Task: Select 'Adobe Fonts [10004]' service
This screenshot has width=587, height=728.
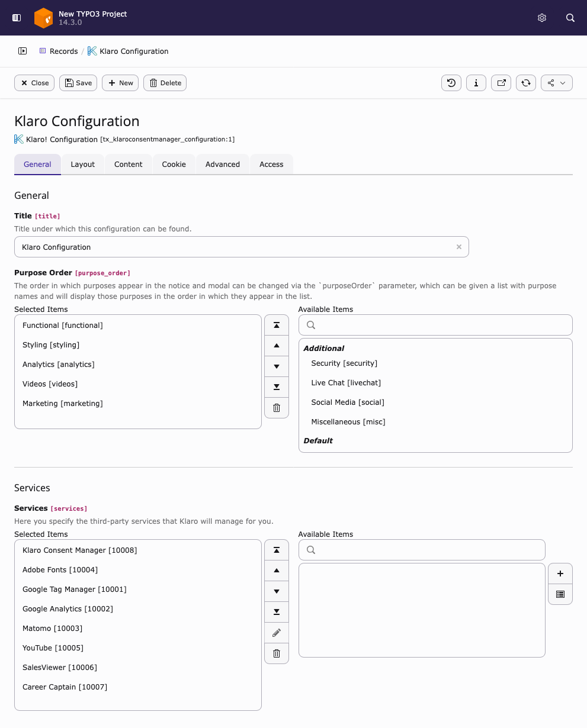Action: (138, 569)
